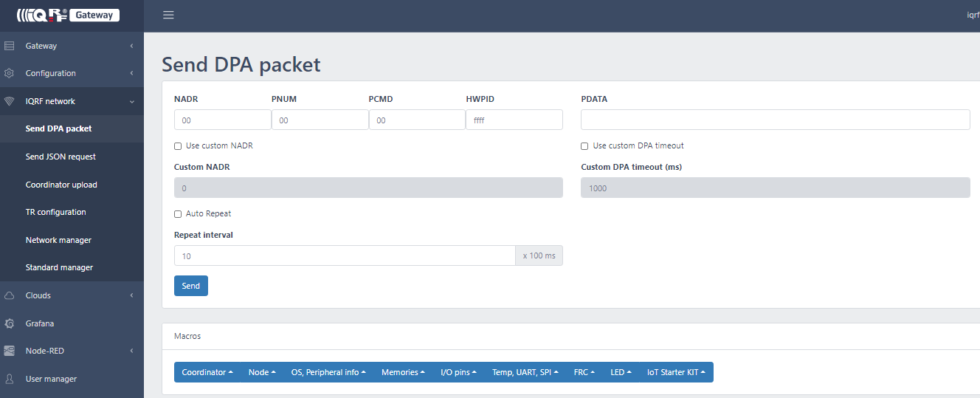
Task: Open Network manager page
Action: click(72, 240)
